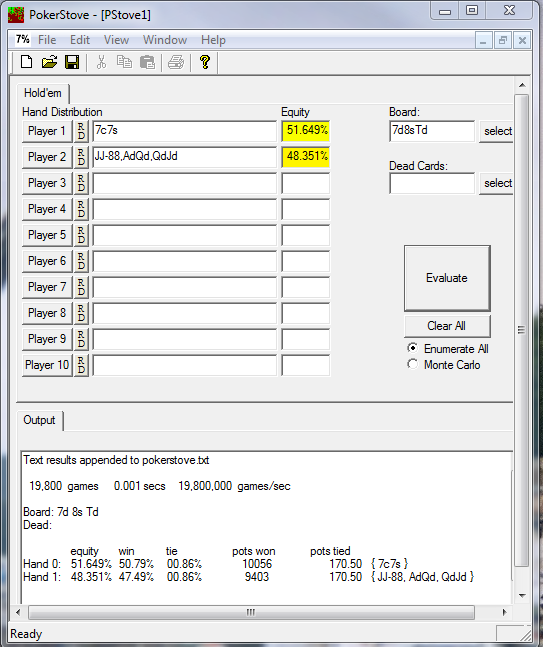
Task: Click the Clear All button
Action: pyautogui.click(x=447, y=326)
